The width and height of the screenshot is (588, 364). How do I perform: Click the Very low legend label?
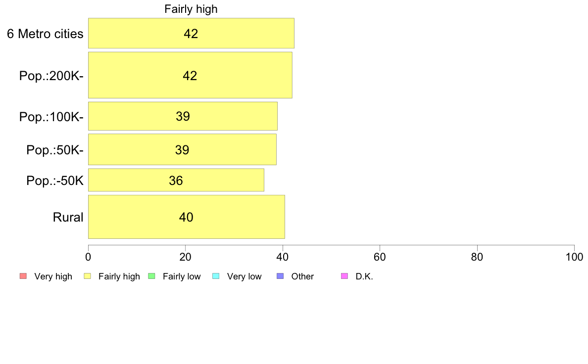click(244, 276)
